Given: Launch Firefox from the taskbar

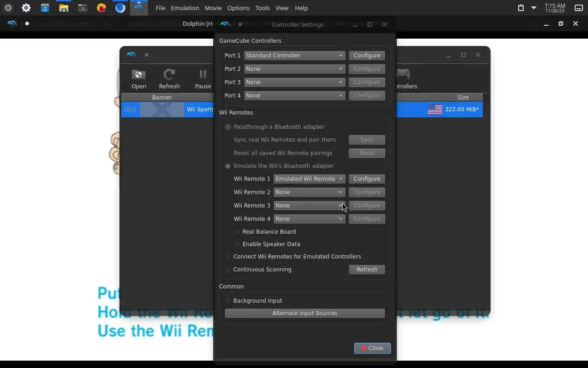Looking at the screenshot, I should coord(102,8).
